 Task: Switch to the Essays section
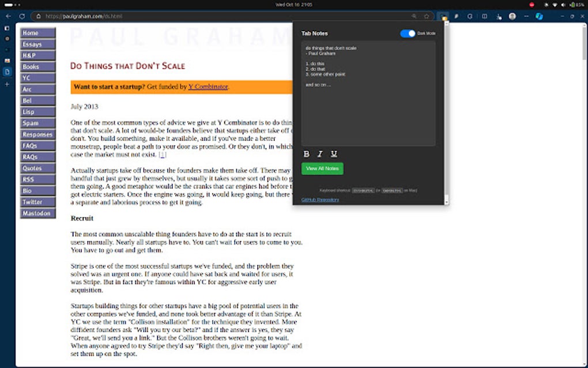[36, 44]
